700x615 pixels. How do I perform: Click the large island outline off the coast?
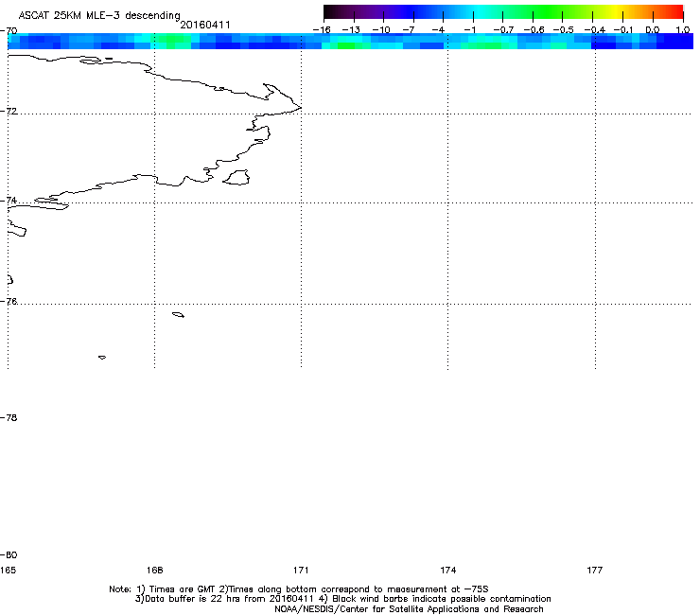pyautogui.click(x=236, y=177)
